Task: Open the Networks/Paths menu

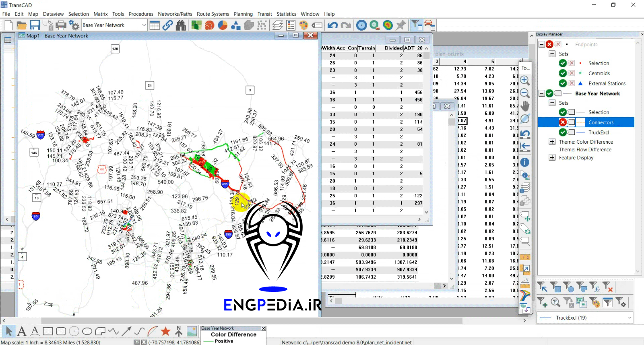Action: [x=175, y=14]
